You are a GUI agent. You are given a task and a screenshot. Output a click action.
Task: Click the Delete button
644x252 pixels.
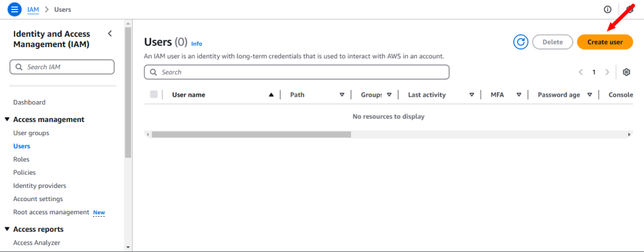(552, 42)
